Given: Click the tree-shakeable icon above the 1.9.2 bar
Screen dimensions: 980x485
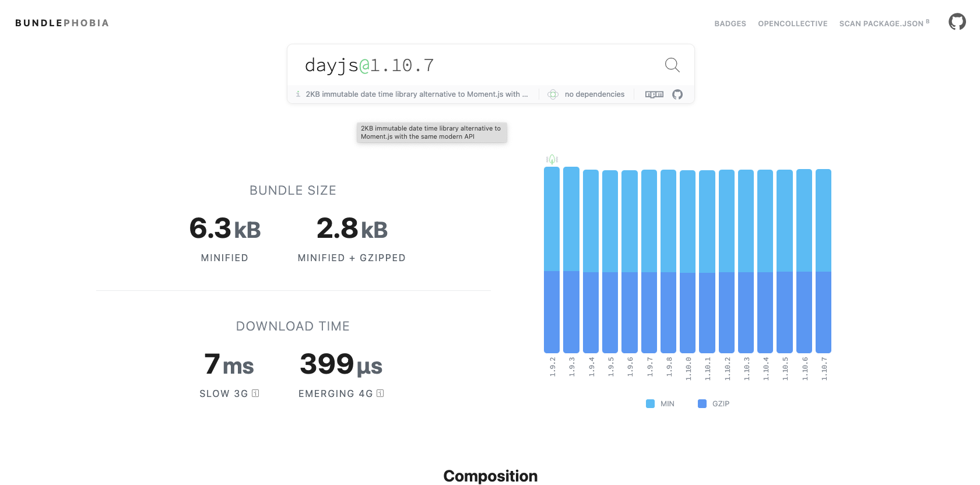Looking at the screenshot, I should (x=552, y=159).
